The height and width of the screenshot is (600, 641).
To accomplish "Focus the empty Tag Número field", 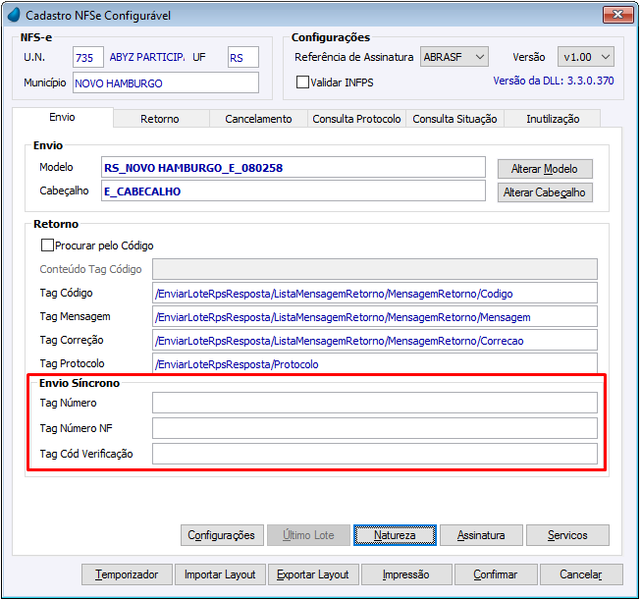I will pyautogui.click(x=375, y=403).
